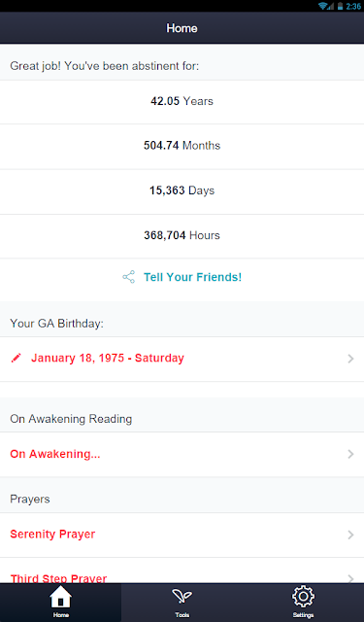This screenshot has height=622, width=364.
Task: Open the Settings gear icon
Action: point(303,597)
